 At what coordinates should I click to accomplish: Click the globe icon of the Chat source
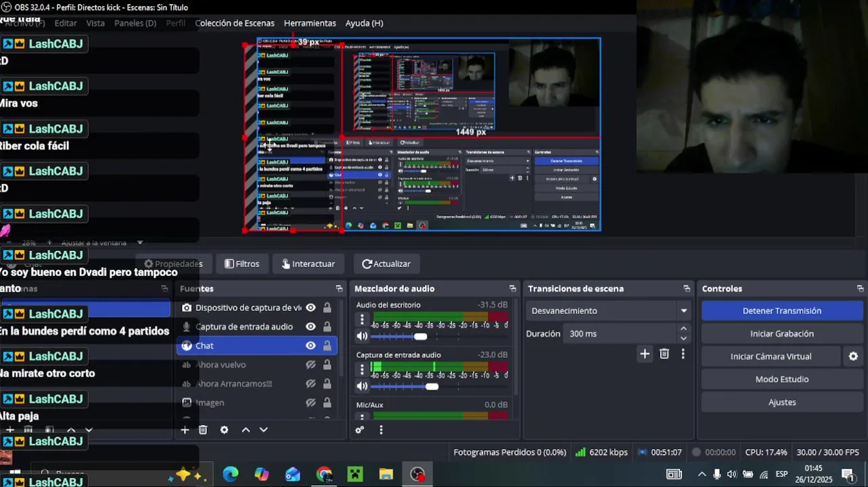187,346
